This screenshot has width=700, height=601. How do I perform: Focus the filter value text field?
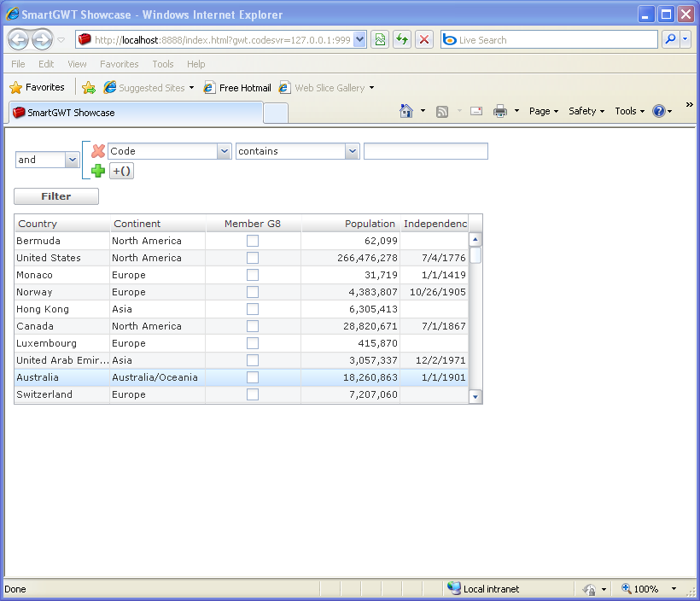(x=426, y=151)
